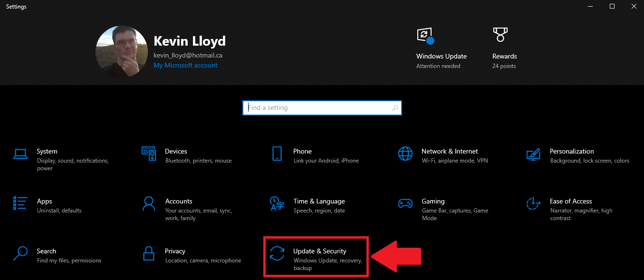Click the 'Attention needed' status text
Image resolution: width=644 pixels, height=280 pixels.
pos(438,66)
